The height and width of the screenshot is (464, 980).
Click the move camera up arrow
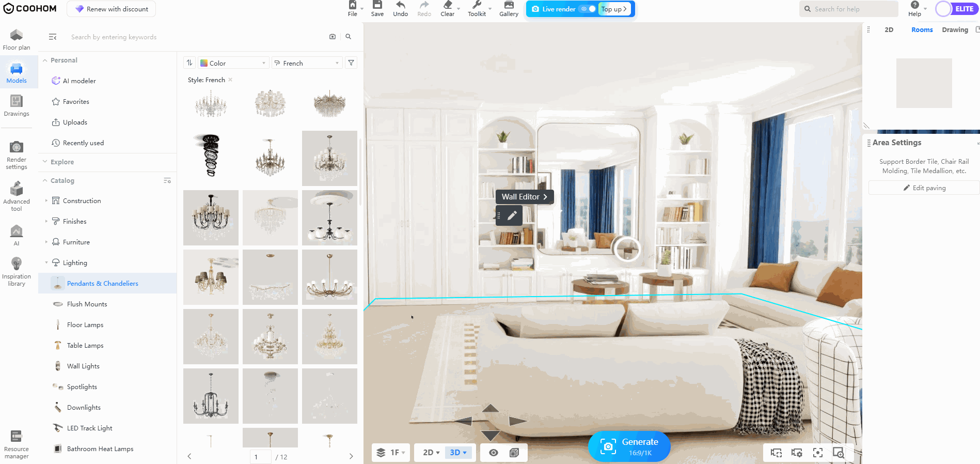(x=490, y=408)
